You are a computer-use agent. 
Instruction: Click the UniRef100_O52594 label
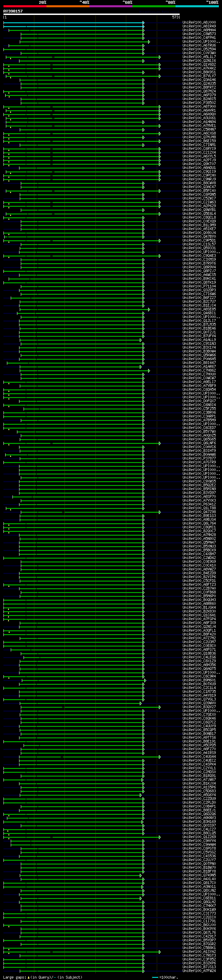point(199,49)
